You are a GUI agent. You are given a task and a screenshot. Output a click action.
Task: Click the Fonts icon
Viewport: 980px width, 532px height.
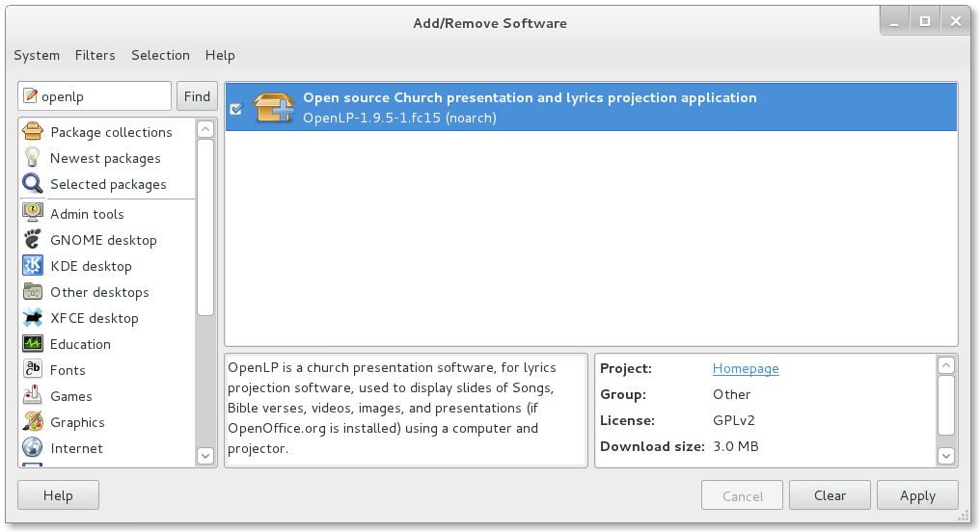(33, 369)
